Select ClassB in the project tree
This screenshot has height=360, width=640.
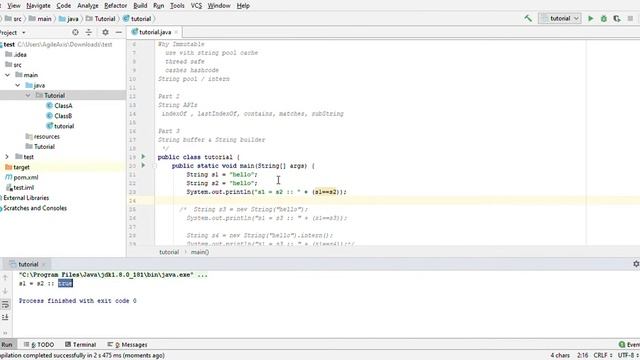[x=63, y=116]
